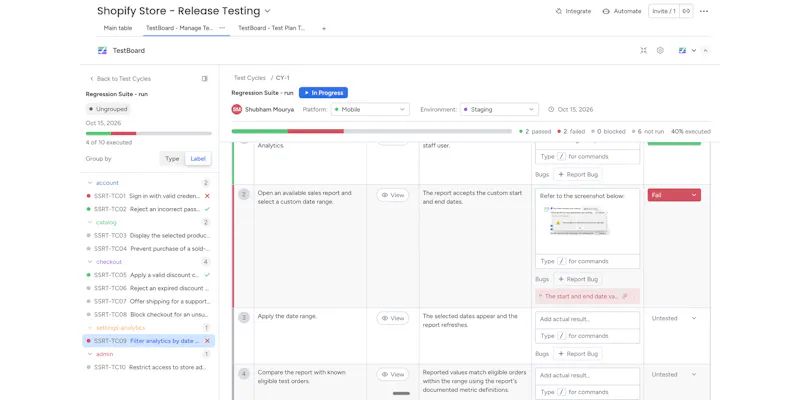This screenshot has width=800, height=400.
Task: Add a new board view with plus icon
Action: (323, 29)
